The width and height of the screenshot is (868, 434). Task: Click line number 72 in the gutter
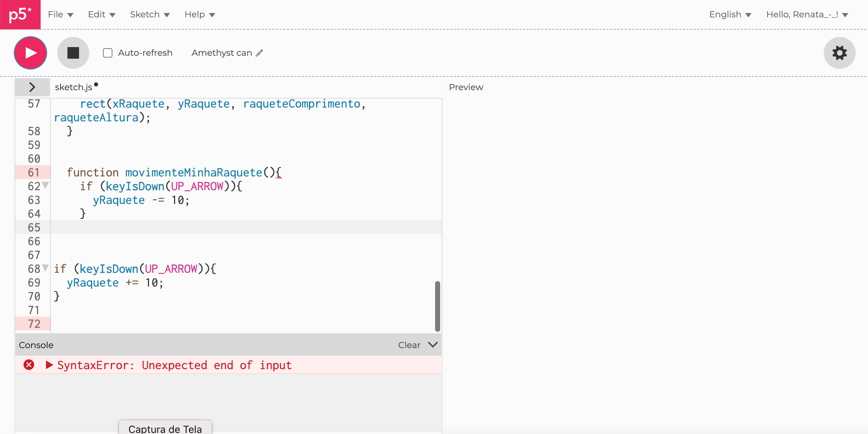click(x=34, y=324)
